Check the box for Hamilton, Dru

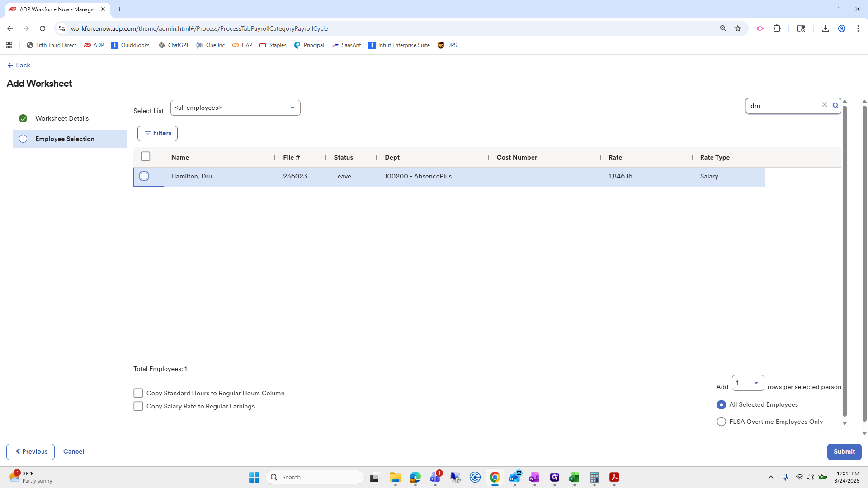(144, 176)
